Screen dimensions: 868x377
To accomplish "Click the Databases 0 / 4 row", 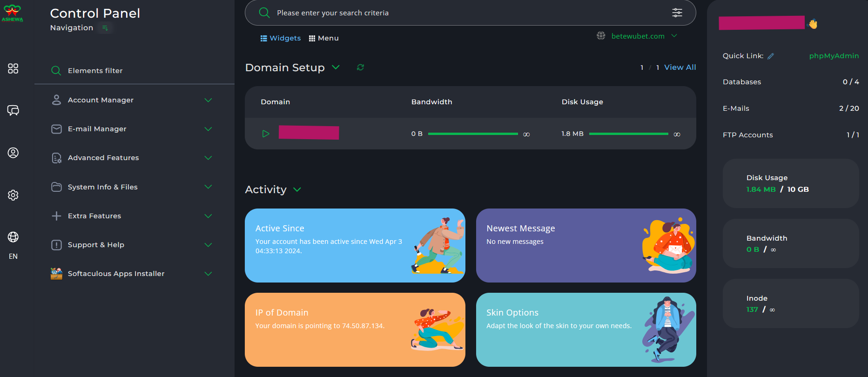I will 791,82.
